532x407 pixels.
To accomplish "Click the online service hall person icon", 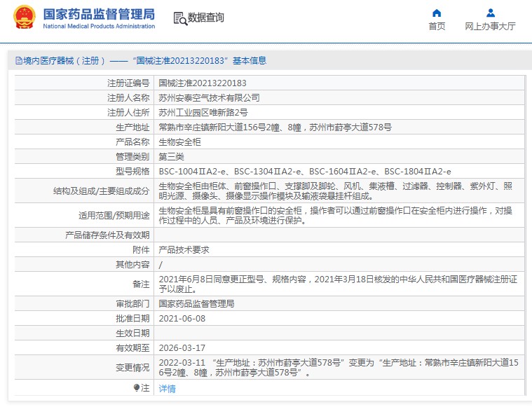I will pyautogui.click(x=490, y=13).
